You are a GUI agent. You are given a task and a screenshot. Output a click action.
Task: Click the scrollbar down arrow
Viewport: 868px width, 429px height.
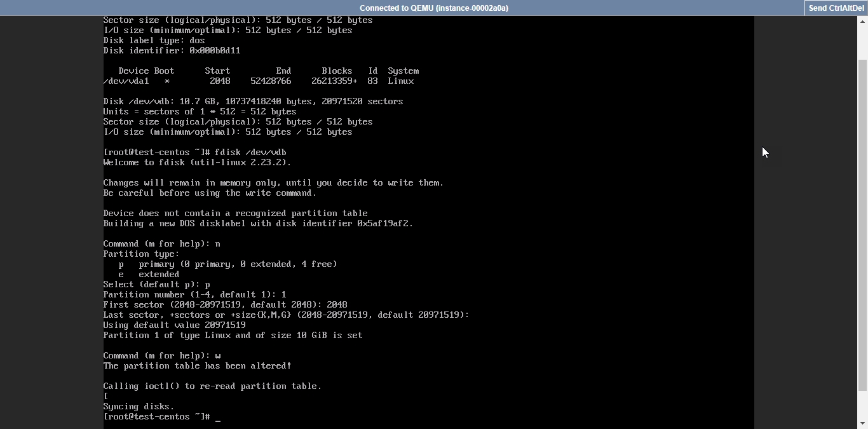pyautogui.click(x=862, y=423)
